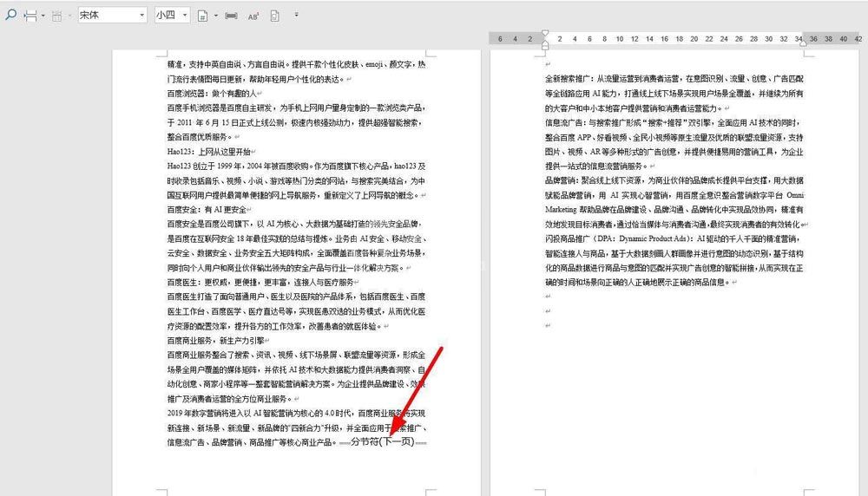Click the page number icon
The image size is (868, 496).
pos(202,16)
